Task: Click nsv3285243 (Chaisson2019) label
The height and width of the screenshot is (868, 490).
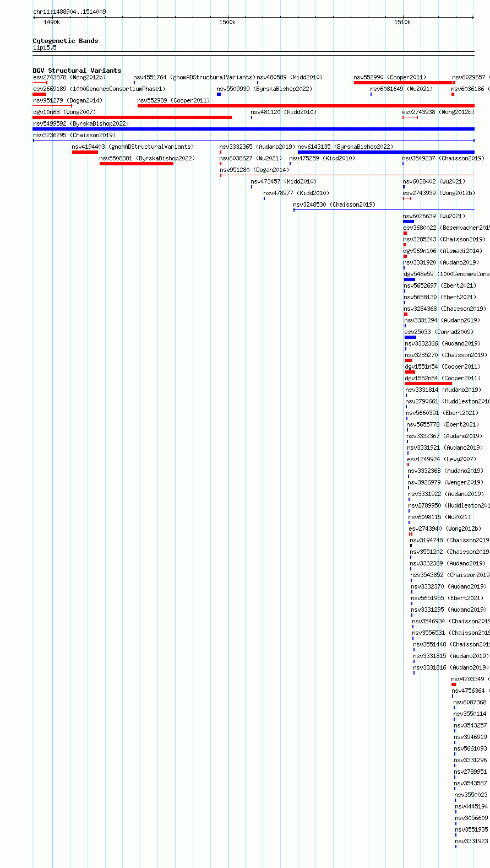Action: point(444,239)
